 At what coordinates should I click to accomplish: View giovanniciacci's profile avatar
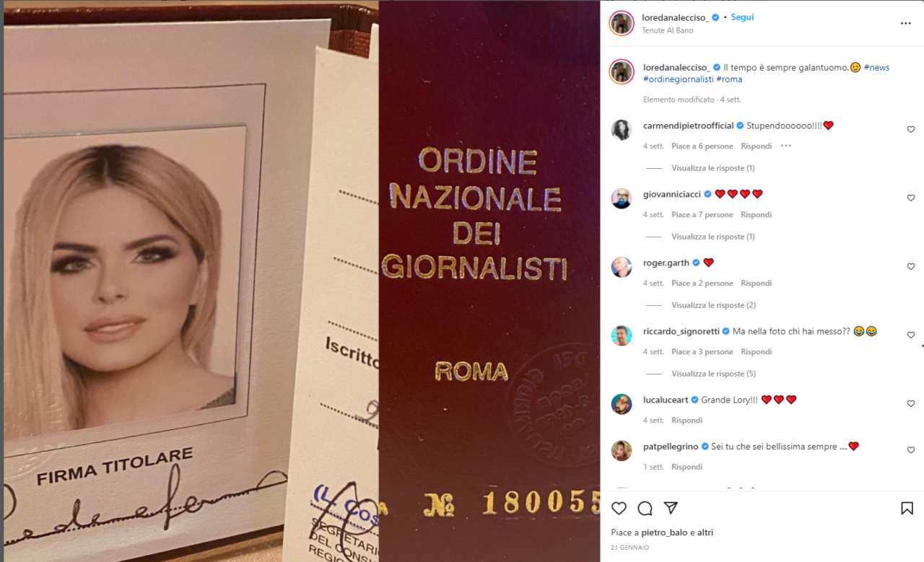pos(622,198)
